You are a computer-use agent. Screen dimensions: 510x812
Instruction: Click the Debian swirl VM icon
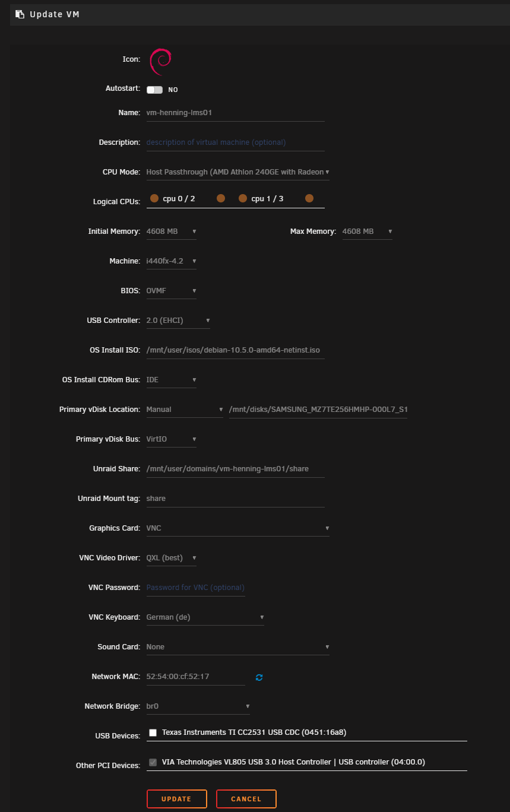[x=160, y=61]
